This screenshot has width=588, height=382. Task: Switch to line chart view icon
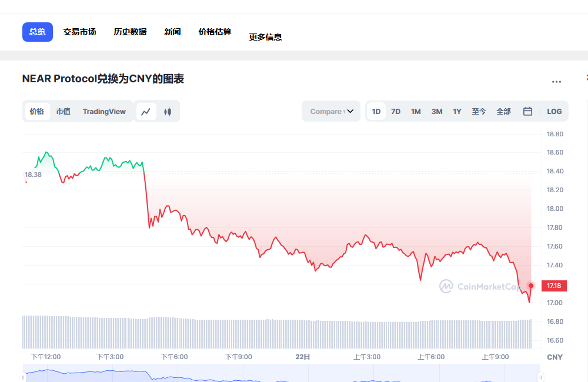coord(146,111)
